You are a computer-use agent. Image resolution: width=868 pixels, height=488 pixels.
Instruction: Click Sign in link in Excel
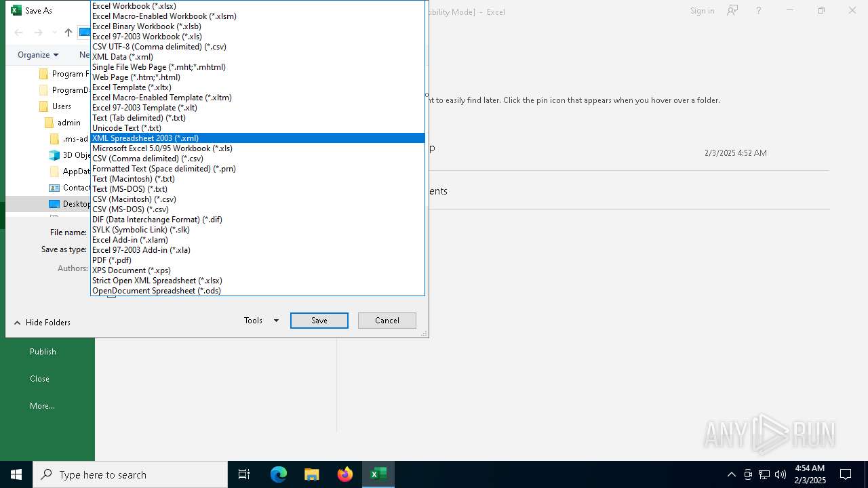click(x=702, y=11)
